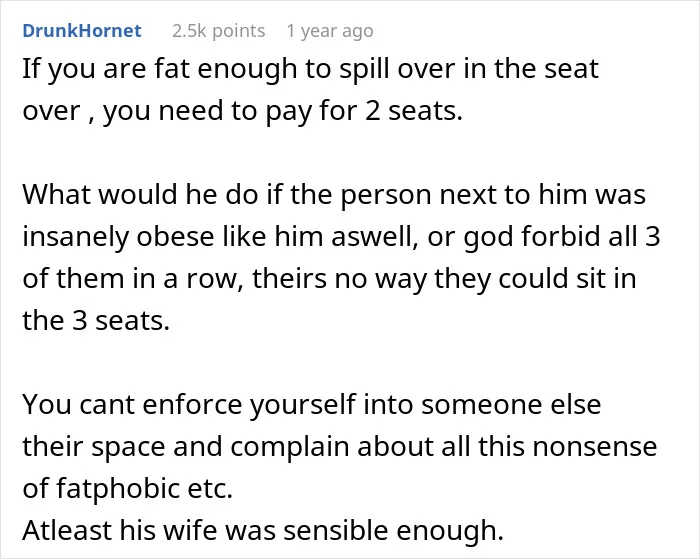This screenshot has width=700, height=559.
Task: Open the '1 year ago' timestamp permalink
Action: click(330, 31)
